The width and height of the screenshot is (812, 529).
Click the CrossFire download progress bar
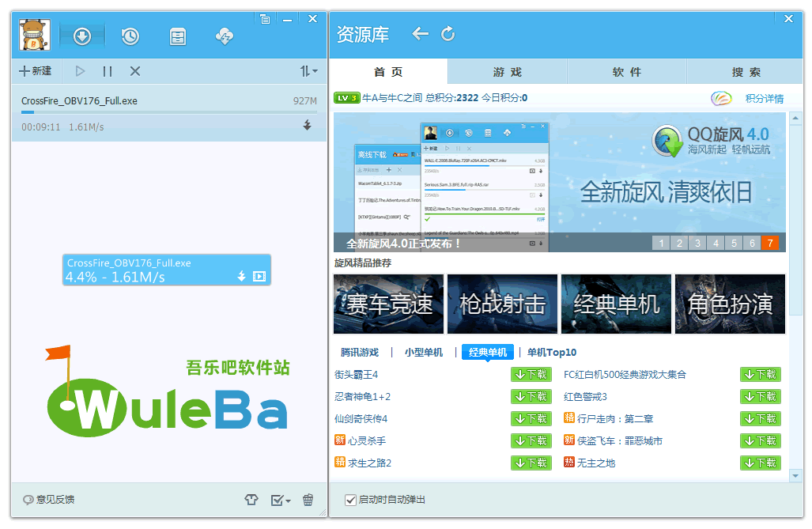pos(169,112)
